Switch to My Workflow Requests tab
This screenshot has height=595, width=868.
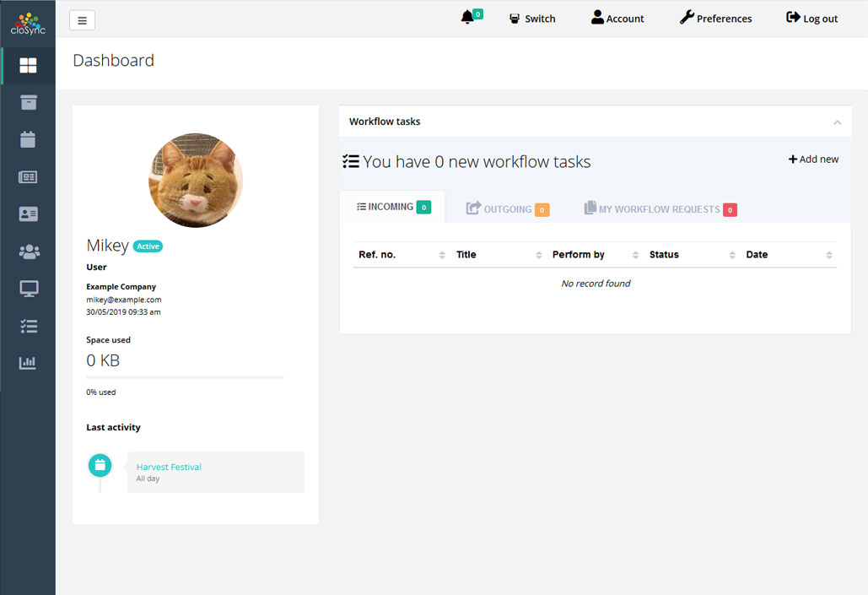coord(660,209)
